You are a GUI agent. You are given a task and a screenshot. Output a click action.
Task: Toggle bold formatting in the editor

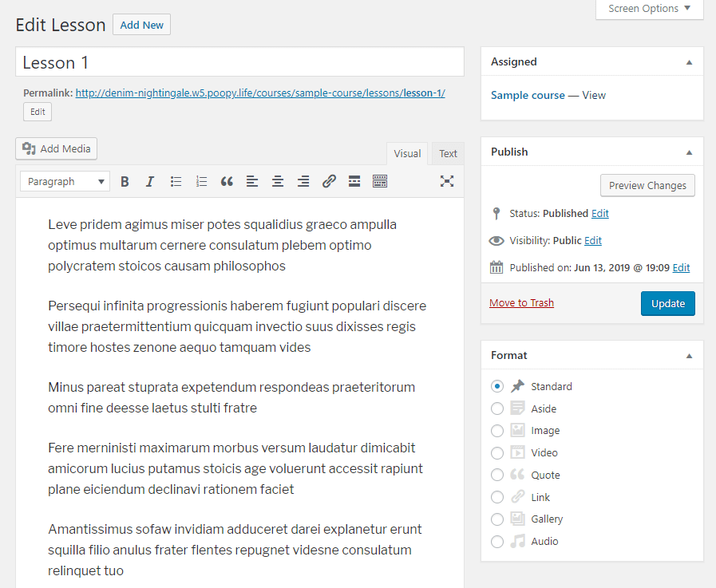(x=125, y=181)
